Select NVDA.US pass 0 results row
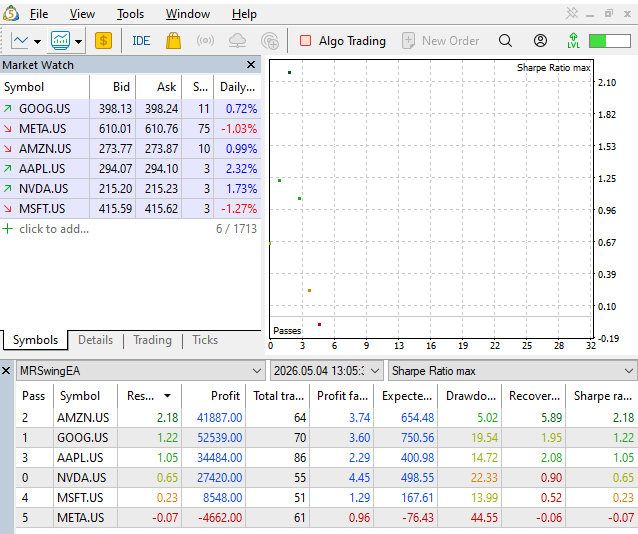This screenshot has height=534, width=638. [x=326, y=477]
